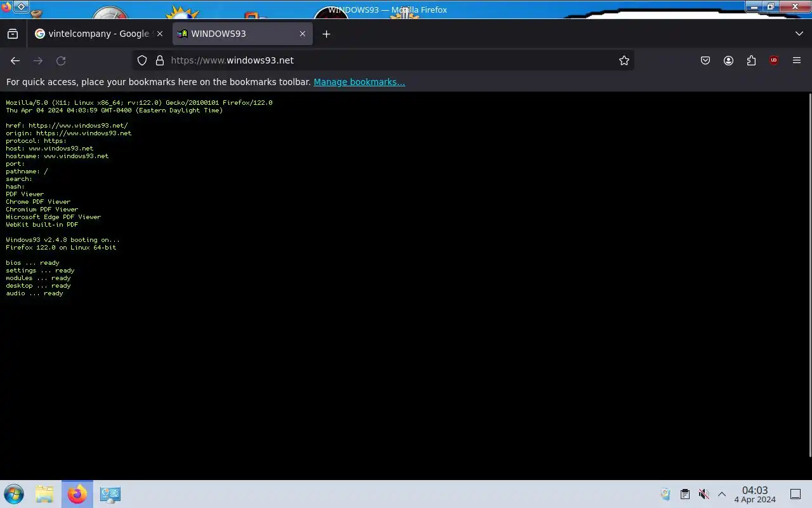The height and width of the screenshot is (508, 812).
Task: Open the clock showing 04:03
Action: (x=755, y=494)
